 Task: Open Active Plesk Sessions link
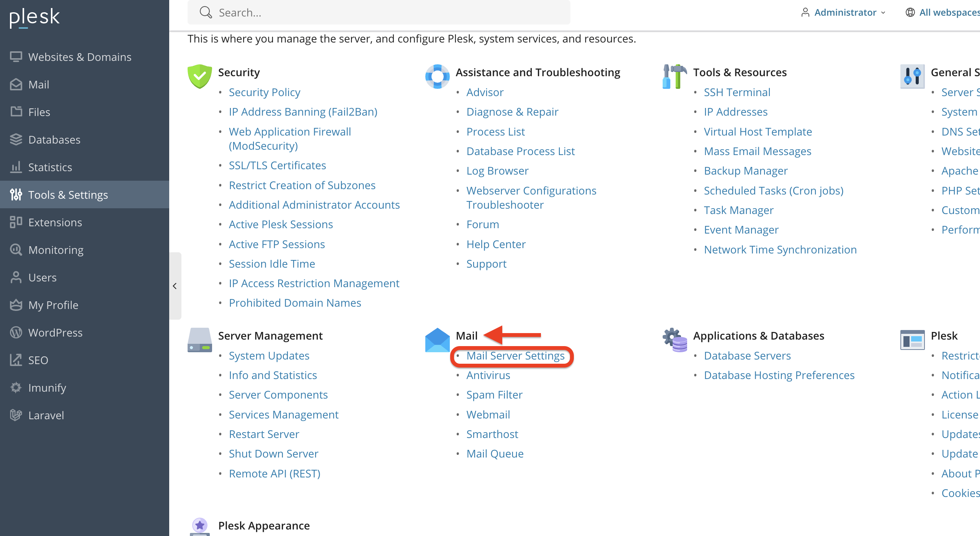[x=281, y=224]
